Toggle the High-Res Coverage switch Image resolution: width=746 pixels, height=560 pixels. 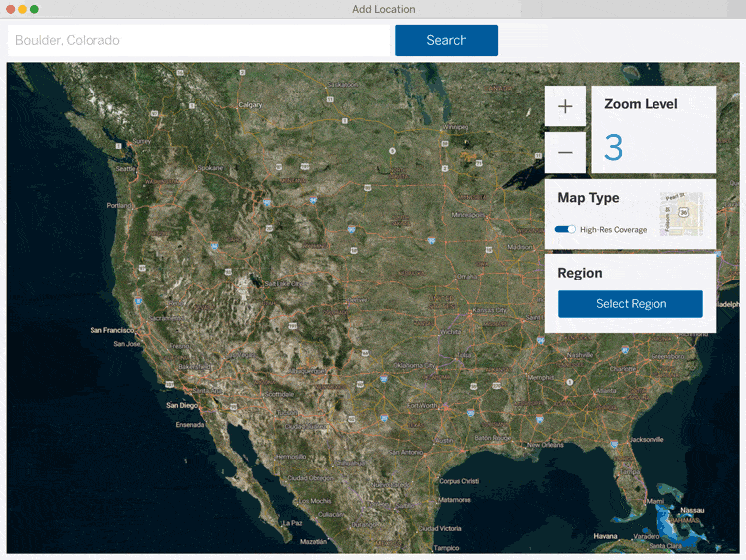point(565,229)
